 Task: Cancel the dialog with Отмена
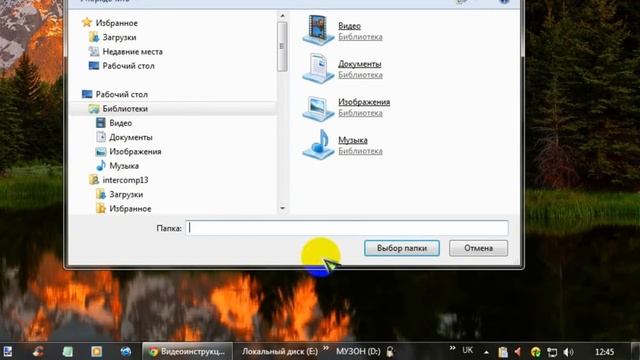tap(479, 248)
